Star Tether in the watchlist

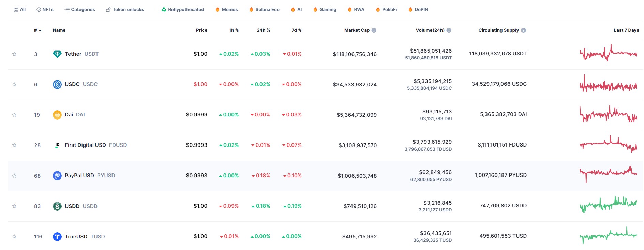point(14,54)
